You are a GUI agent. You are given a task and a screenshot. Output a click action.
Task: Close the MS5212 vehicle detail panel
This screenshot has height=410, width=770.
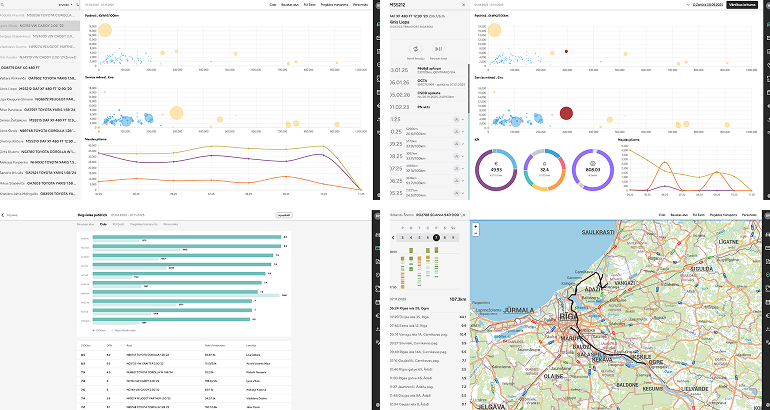coord(463,5)
